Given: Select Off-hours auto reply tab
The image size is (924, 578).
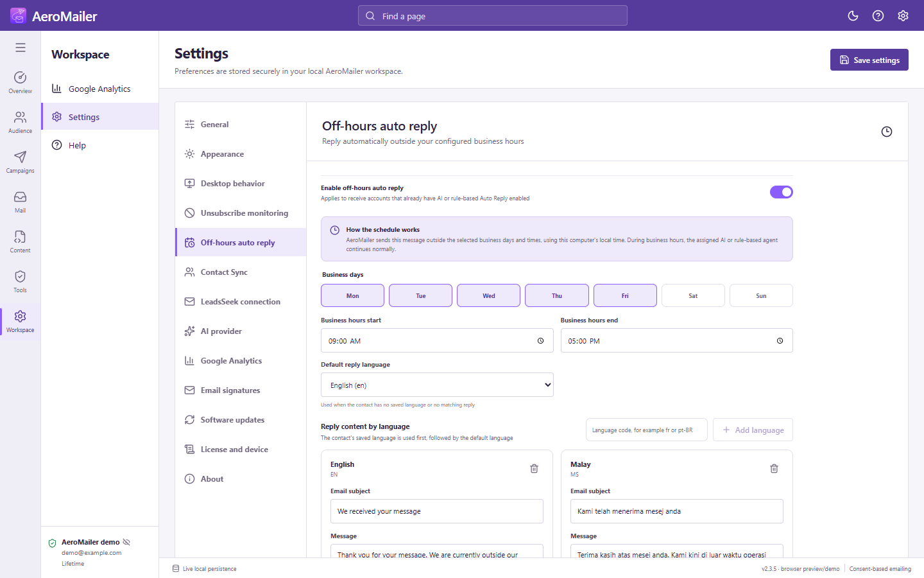Looking at the screenshot, I should tap(241, 243).
